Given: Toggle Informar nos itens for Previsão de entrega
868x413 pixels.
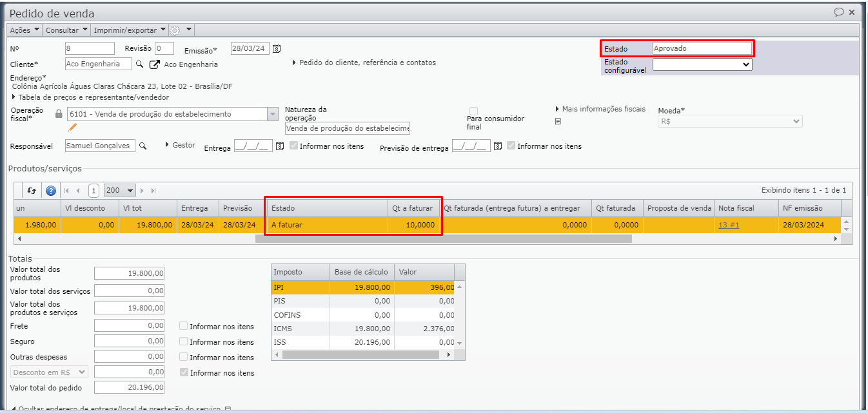Looking at the screenshot, I should pos(512,146).
